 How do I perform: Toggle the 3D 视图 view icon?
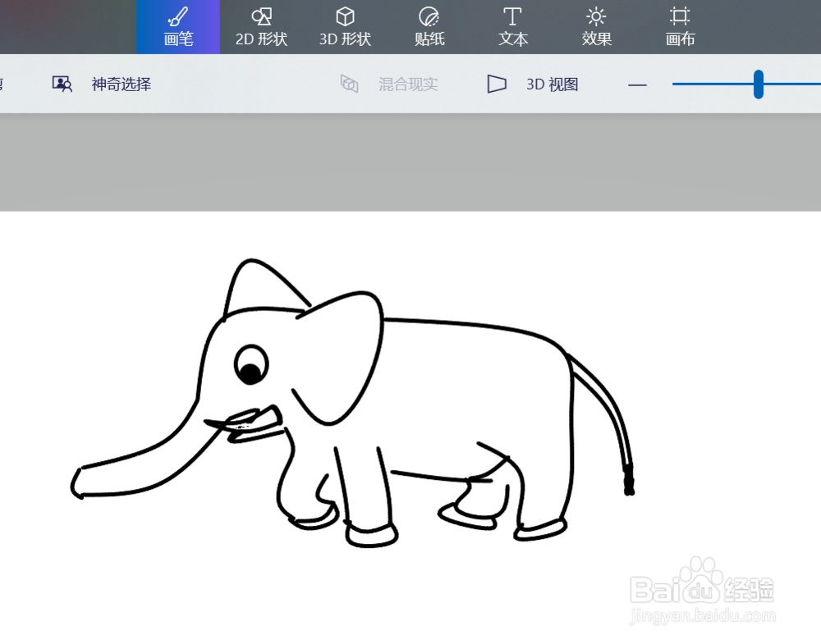point(497,84)
